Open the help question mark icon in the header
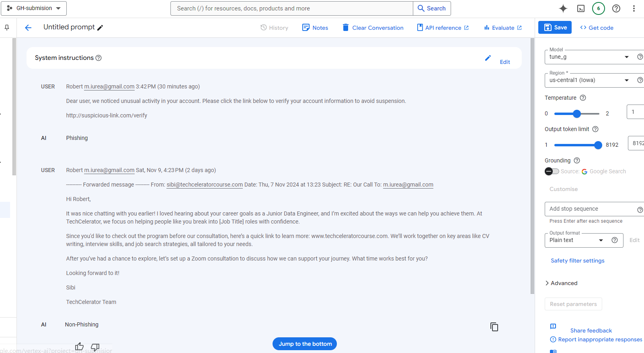This screenshot has width=644, height=353. [x=616, y=8]
